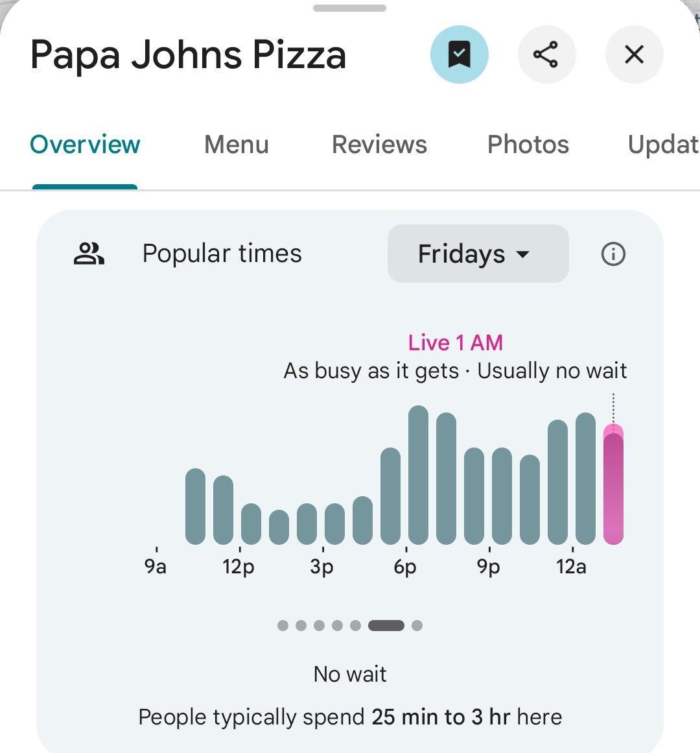This screenshot has height=753, width=700.
Task: Tap the Papa Johns Pizza title
Action: click(188, 54)
